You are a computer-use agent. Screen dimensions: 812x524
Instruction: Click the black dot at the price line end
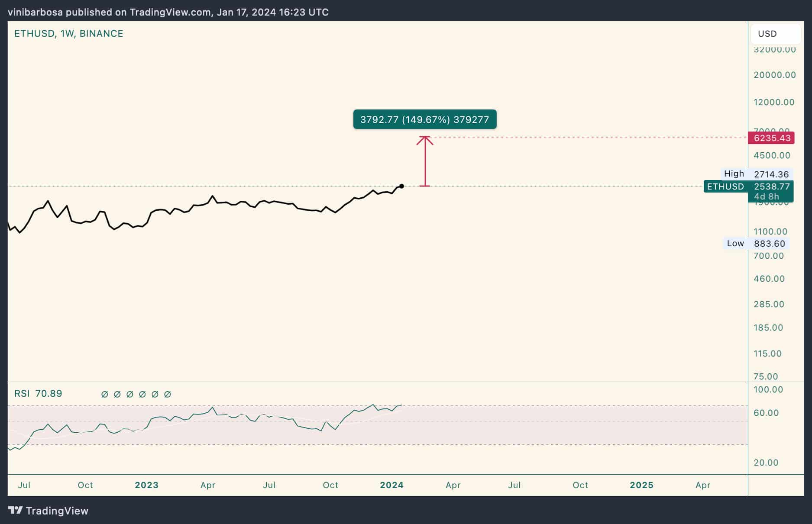pyautogui.click(x=402, y=186)
